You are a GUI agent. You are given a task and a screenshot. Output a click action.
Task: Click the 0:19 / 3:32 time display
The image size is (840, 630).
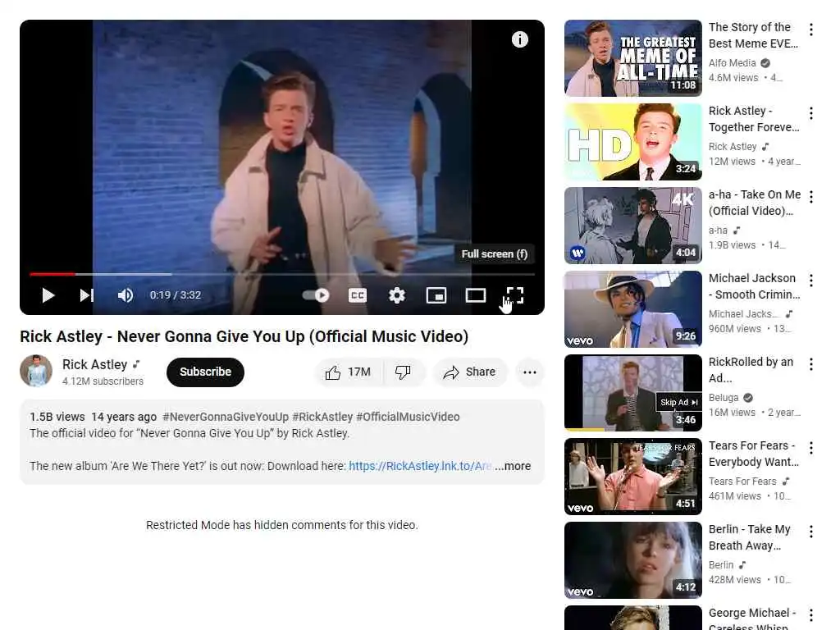[x=176, y=295]
